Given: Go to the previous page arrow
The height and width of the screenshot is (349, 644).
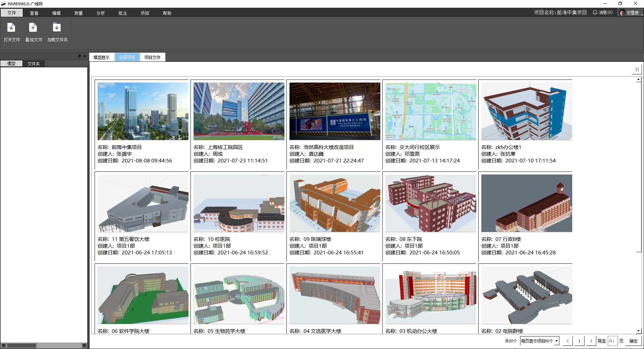Looking at the screenshot, I should pos(568,341).
